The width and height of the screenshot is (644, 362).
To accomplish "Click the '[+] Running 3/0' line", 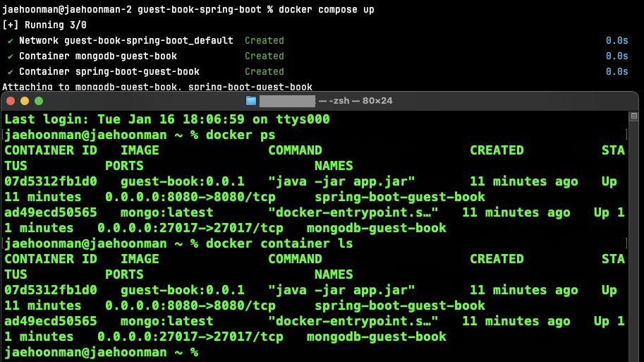I will click(x=44, y=25).
